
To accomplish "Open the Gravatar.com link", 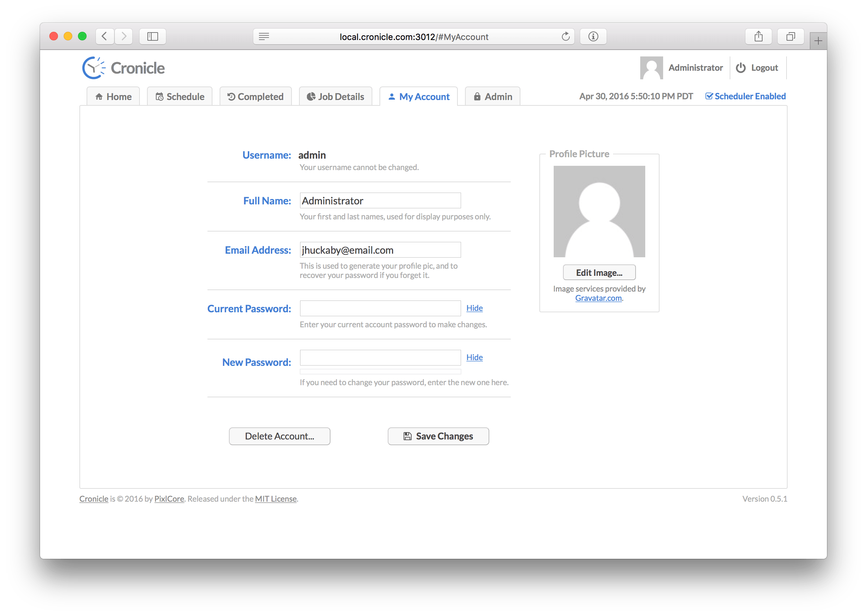I will tap(598, 298).
